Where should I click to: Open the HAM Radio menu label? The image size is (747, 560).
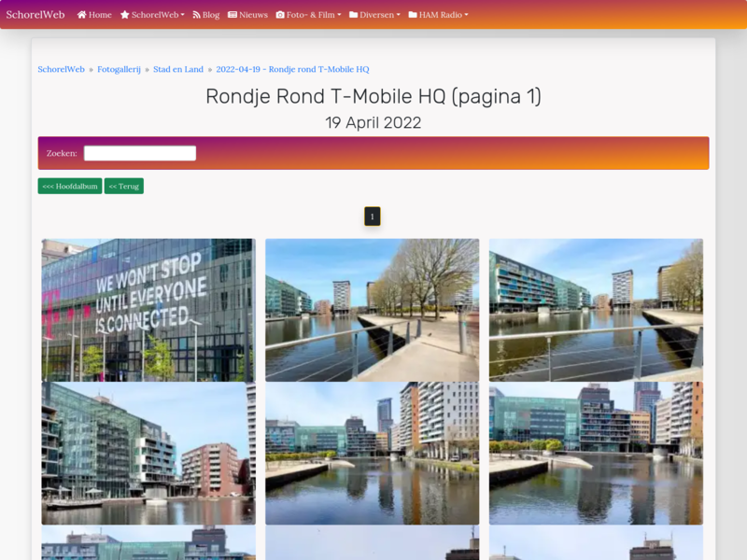click(441, 15)
